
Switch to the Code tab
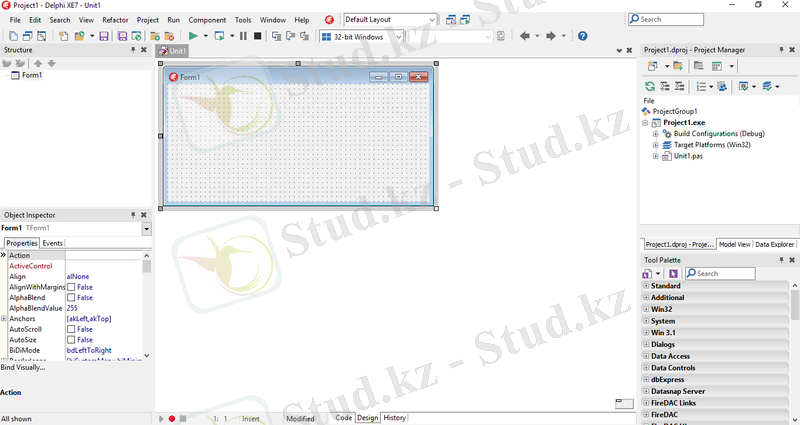point(343,418)
